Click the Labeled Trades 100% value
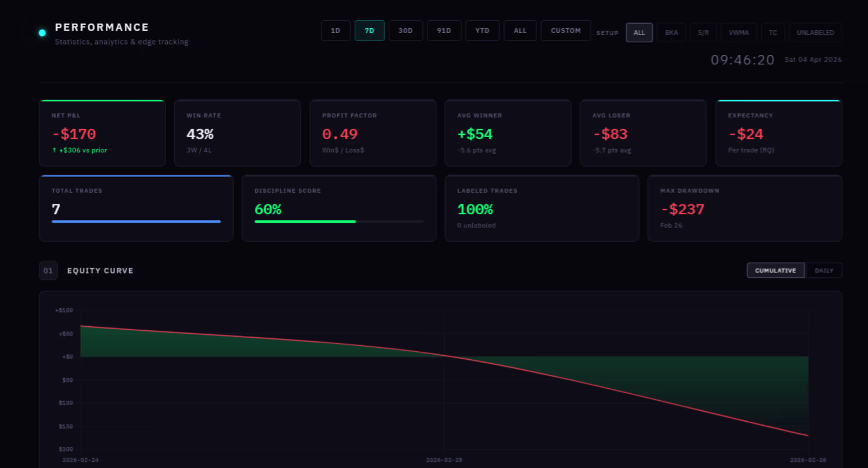The width and height of the screenshot is (868, 468). point(475,209)
